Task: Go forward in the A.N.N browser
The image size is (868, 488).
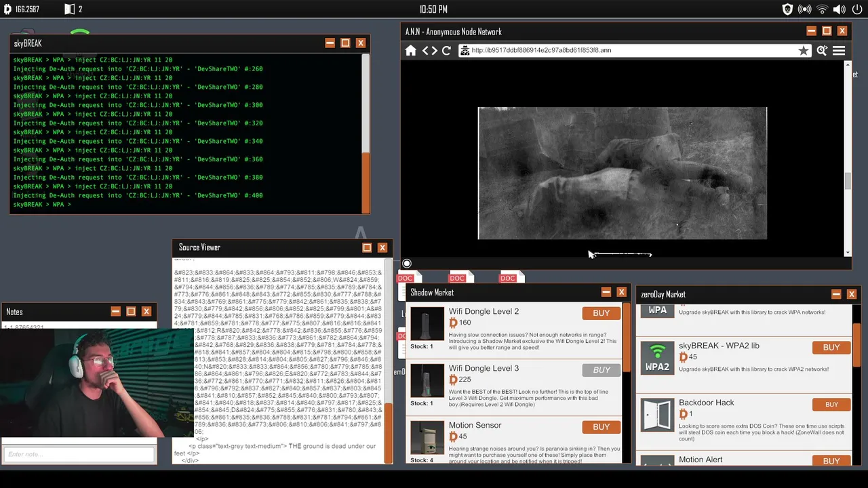Action: [434, 51]
